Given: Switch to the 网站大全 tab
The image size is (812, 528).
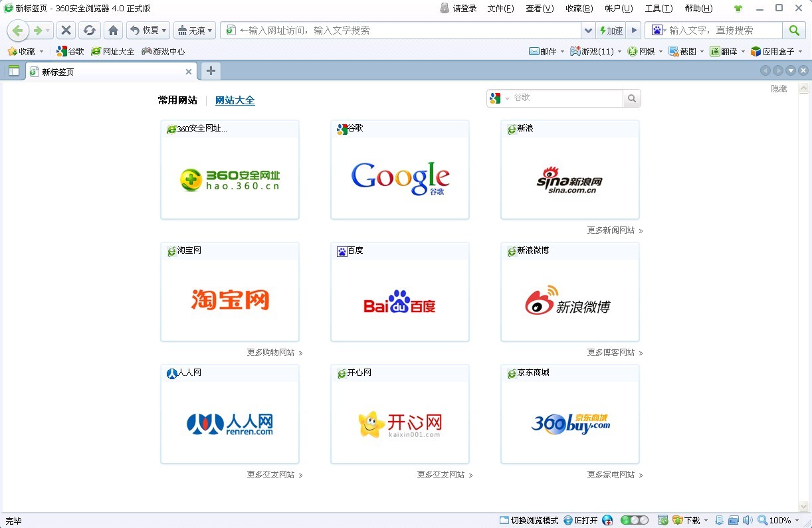Looking at the screenshot, I should [x=235, y=100].
